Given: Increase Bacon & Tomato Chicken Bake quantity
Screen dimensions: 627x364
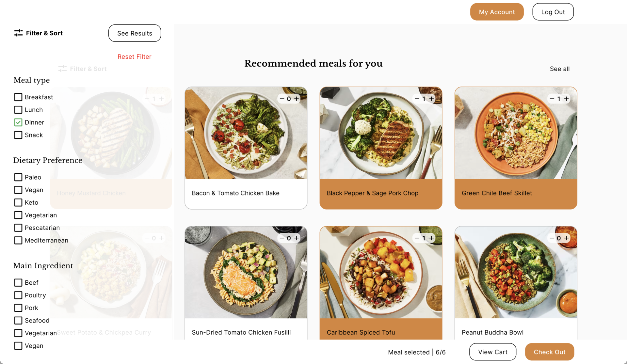Looking at the screenshot, I should coord(297,99).
